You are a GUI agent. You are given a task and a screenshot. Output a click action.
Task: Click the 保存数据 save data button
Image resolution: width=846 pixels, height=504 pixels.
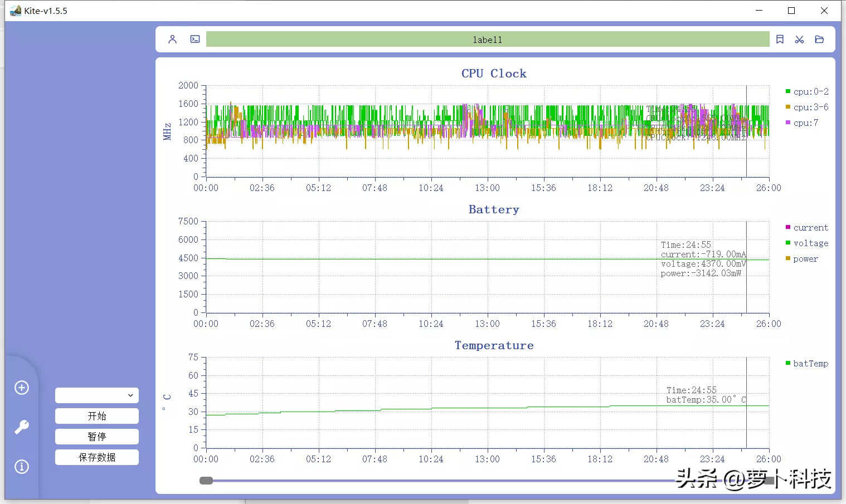[97, 457]
